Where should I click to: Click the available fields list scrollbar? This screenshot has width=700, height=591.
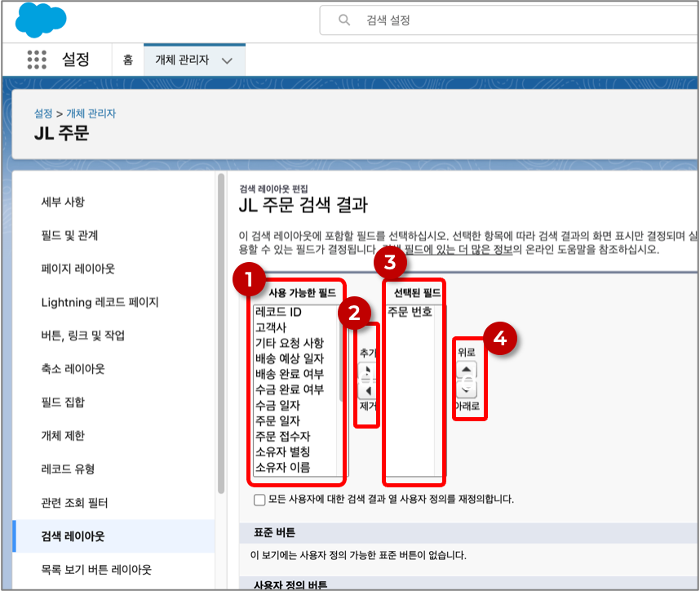343,353
